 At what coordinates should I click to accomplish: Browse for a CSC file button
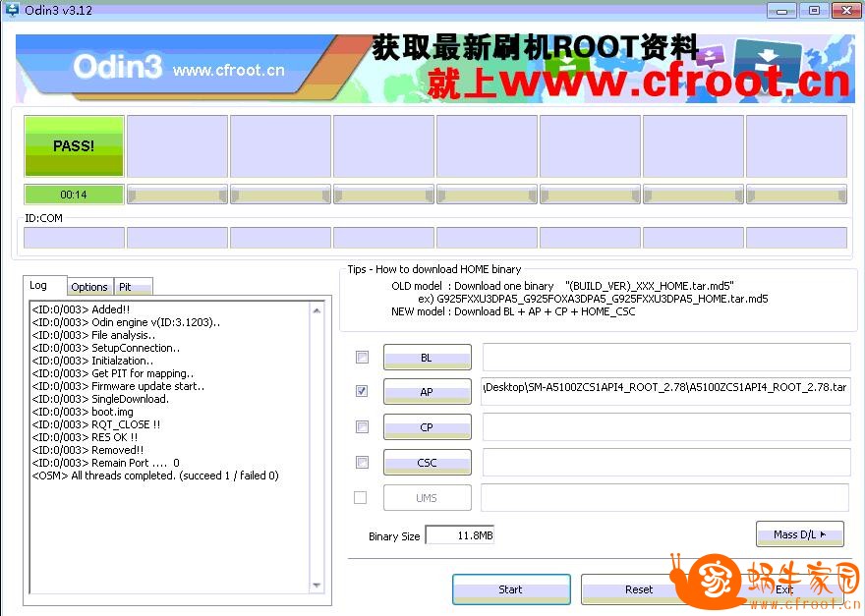pyautogui.click(x=428, y=462)
